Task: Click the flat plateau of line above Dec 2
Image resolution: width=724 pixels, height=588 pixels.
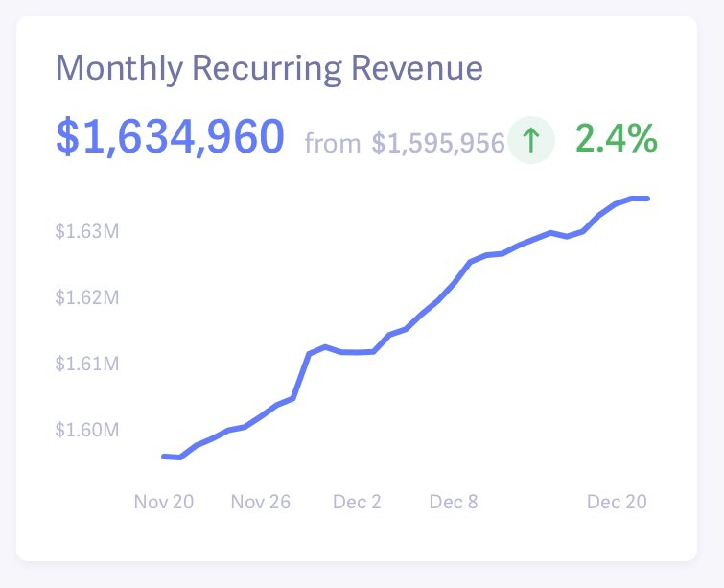Action: [x=357, y=352]
